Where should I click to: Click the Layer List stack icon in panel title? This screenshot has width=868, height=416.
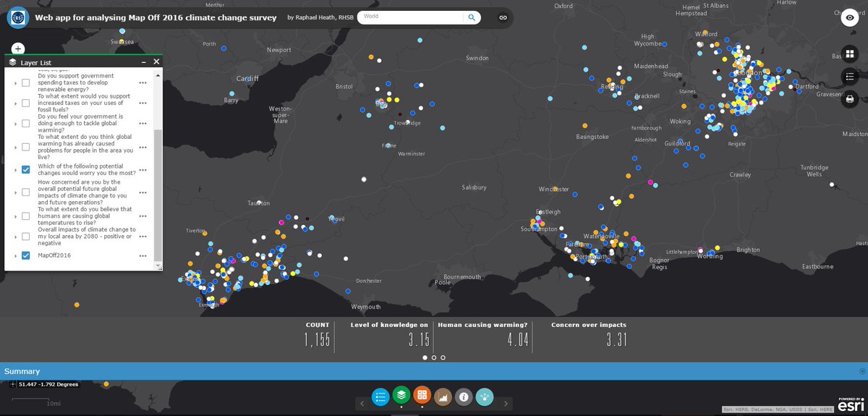click(x=12, y=63)
